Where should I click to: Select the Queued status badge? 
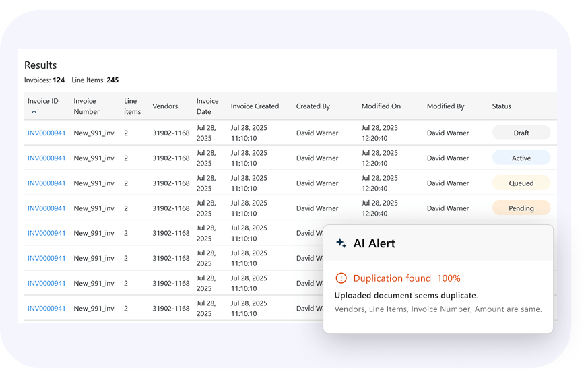pos(521,183)
